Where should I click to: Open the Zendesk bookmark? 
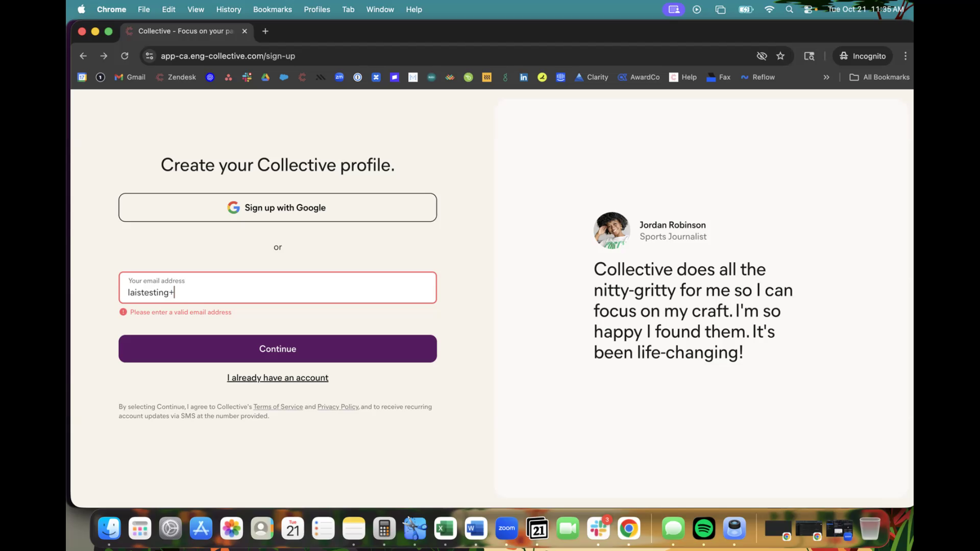click(176, 78)
